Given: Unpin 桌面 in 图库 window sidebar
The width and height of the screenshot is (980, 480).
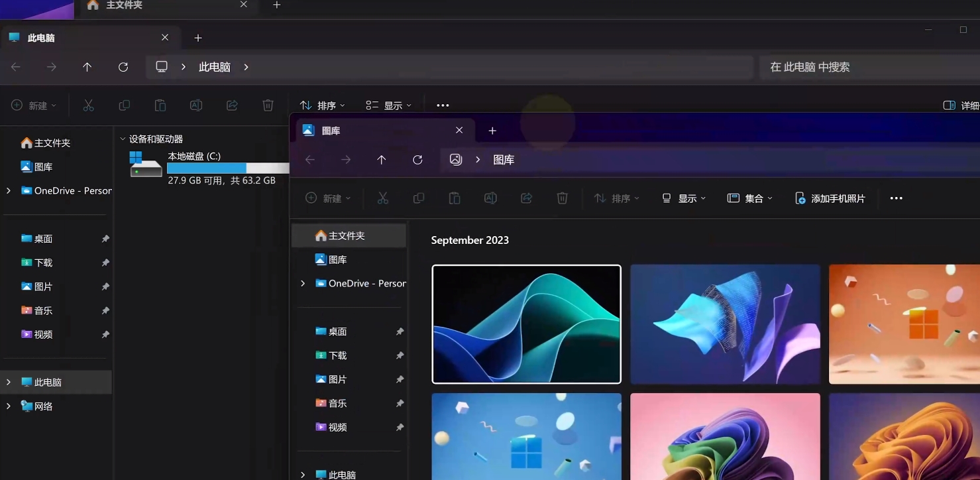Looking at the screenshot, I should click(400, 331).
